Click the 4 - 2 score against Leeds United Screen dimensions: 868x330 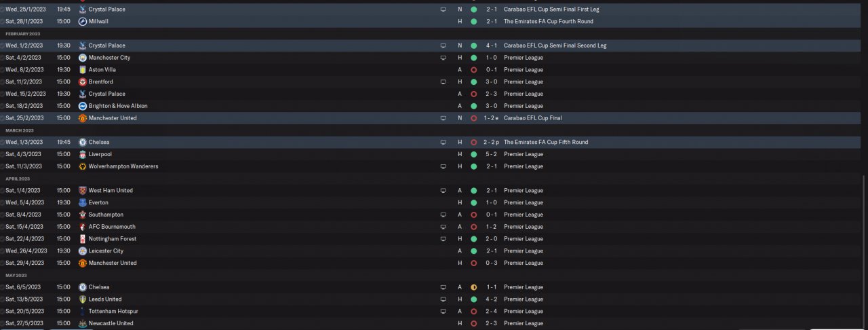tap(492, 299)
